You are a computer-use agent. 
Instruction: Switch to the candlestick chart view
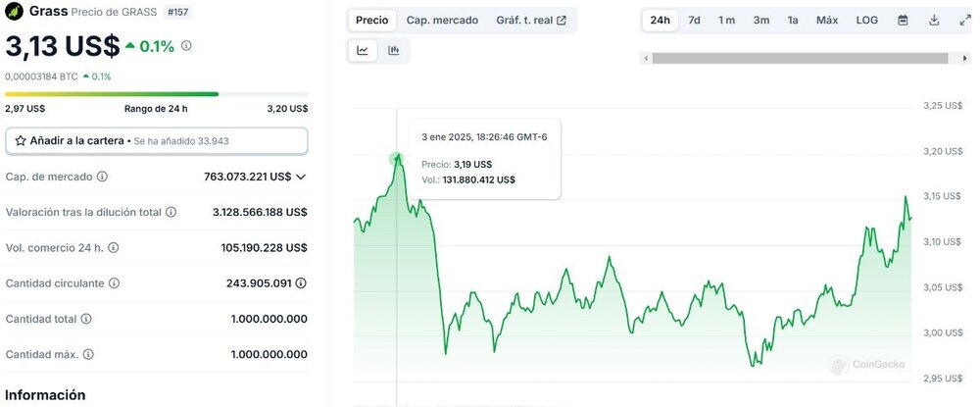[394, 51]
